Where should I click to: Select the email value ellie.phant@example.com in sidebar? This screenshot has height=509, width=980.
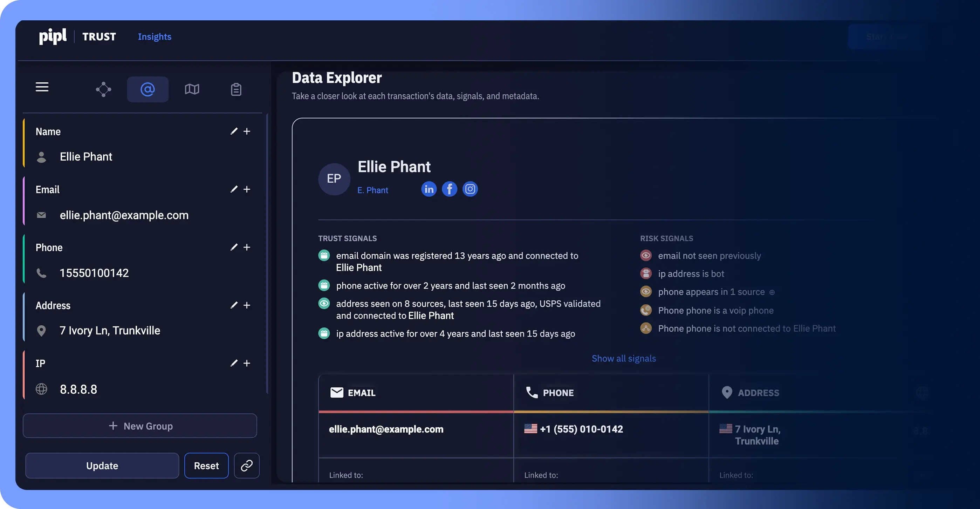[x=124, y=215]
